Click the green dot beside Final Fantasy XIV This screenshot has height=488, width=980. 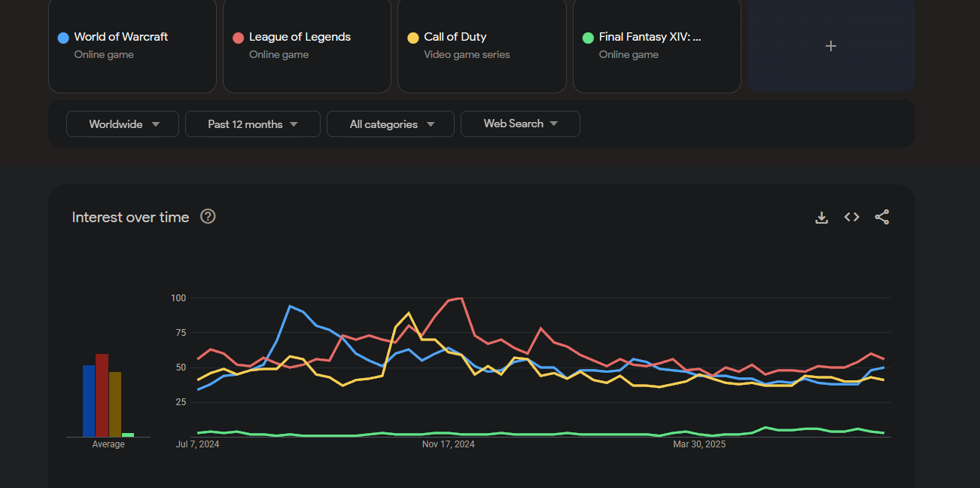click(588, 38)
